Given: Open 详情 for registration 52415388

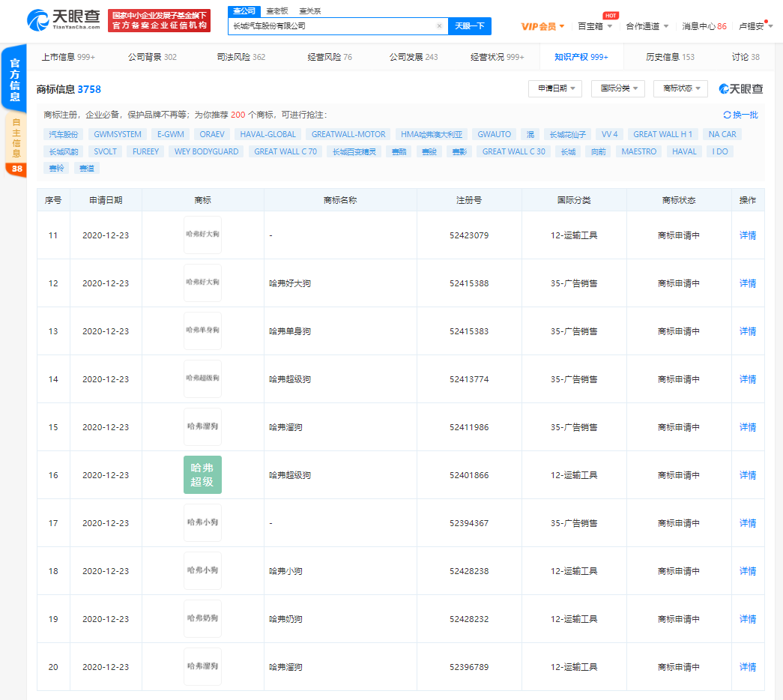Looking at the screenshot, I should coord(748,283).
